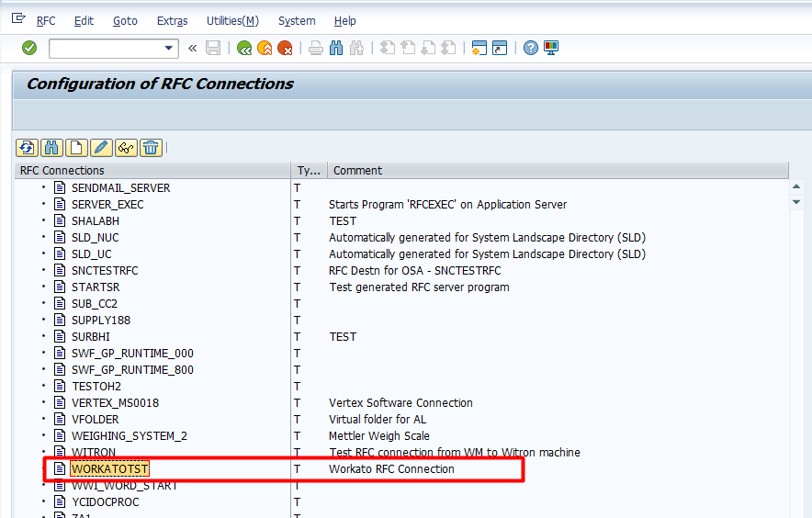Click the green Enter checkmark icon

click(29, 48)
